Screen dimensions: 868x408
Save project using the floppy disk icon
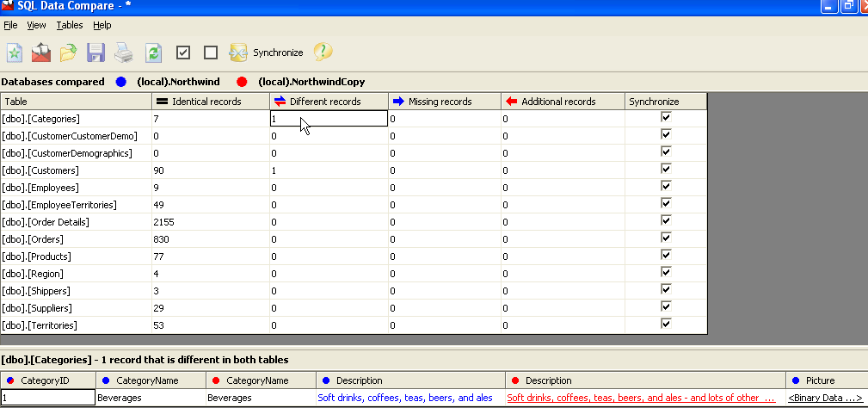[x=95, y=53]
